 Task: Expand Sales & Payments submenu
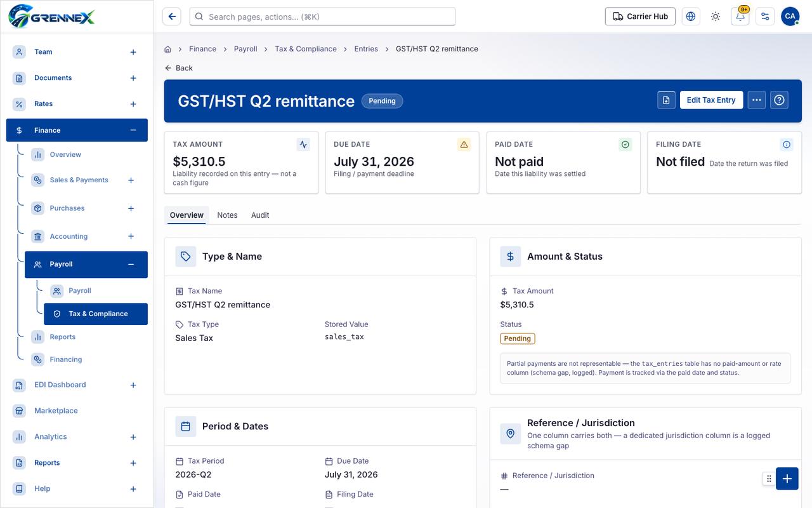131,180
